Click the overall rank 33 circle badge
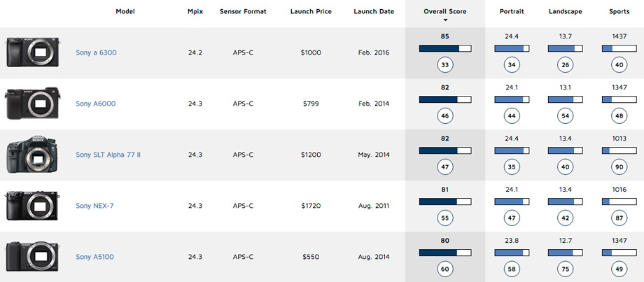The height and width of the screenshot is (282, 644). tap(444, 64)
